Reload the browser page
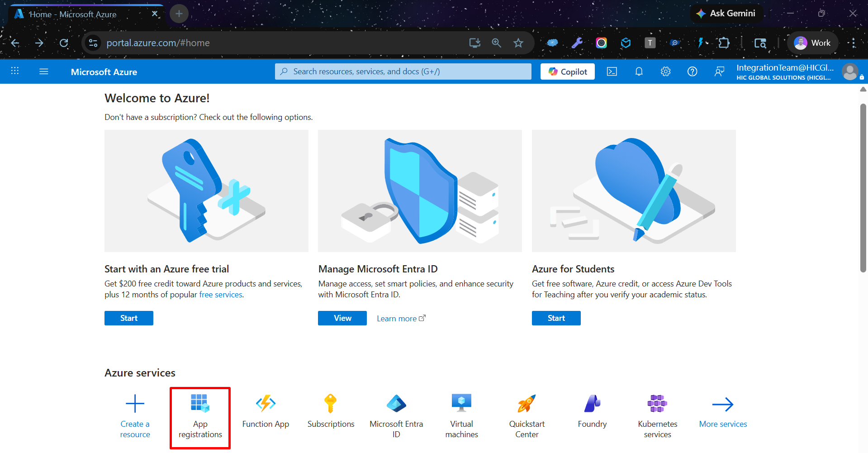The image size is (868, 453). pos(64,43)
